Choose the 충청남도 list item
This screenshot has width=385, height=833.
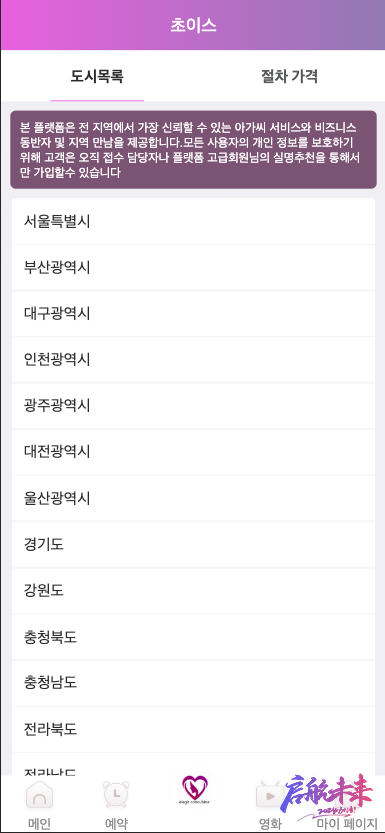click(x=193, y=683)
